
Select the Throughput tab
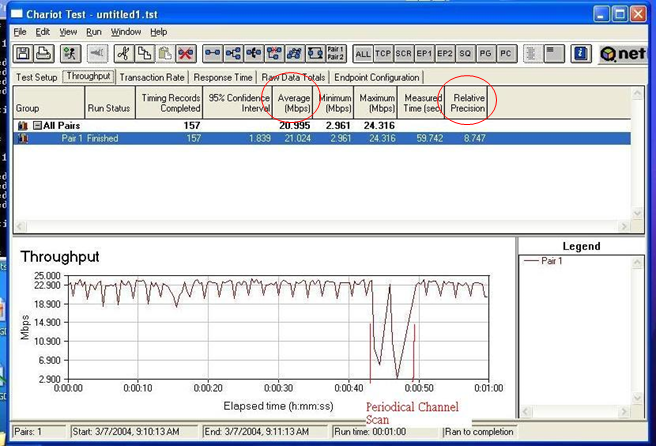point(89,76)
